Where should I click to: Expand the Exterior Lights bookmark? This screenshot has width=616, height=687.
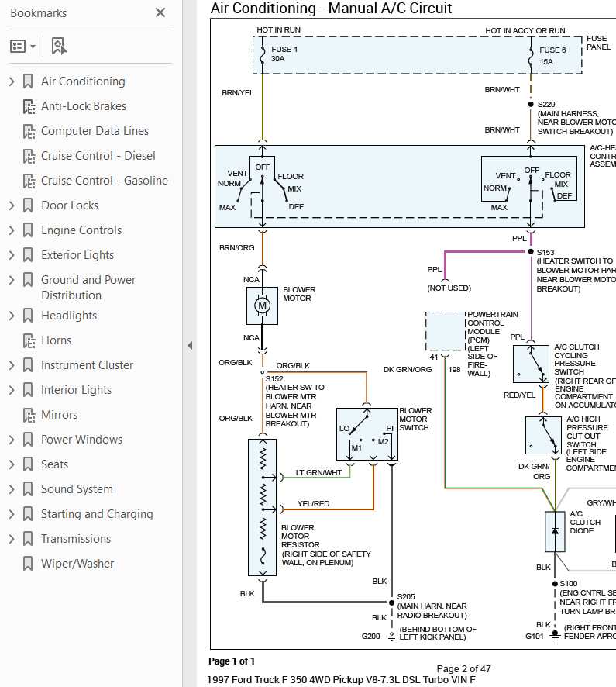(12, 255)
